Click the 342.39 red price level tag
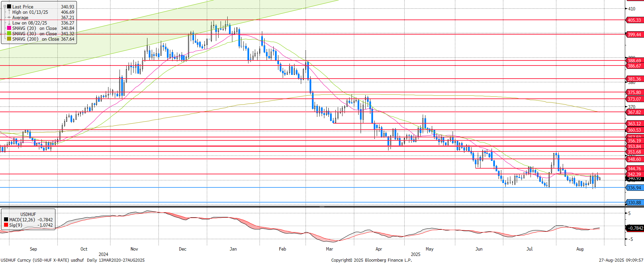The width and height of the screenshot is (644, 263). pyautogui.click(x=634, y=174)
